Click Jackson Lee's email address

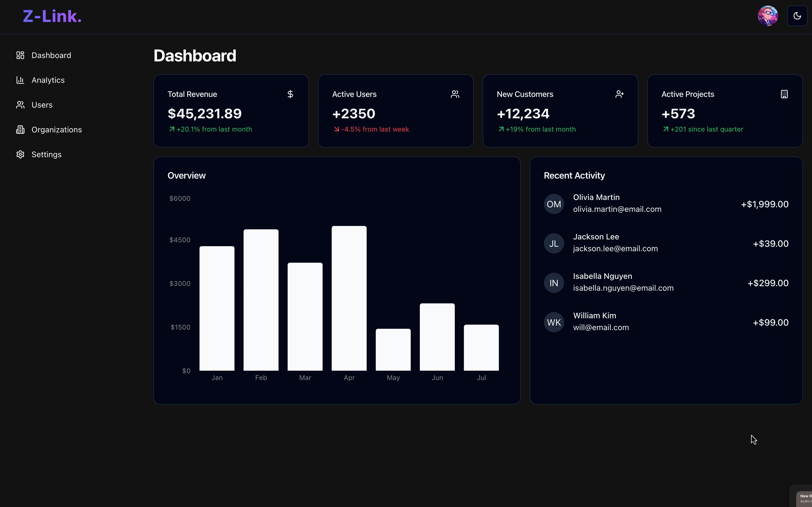pos(615,249)
